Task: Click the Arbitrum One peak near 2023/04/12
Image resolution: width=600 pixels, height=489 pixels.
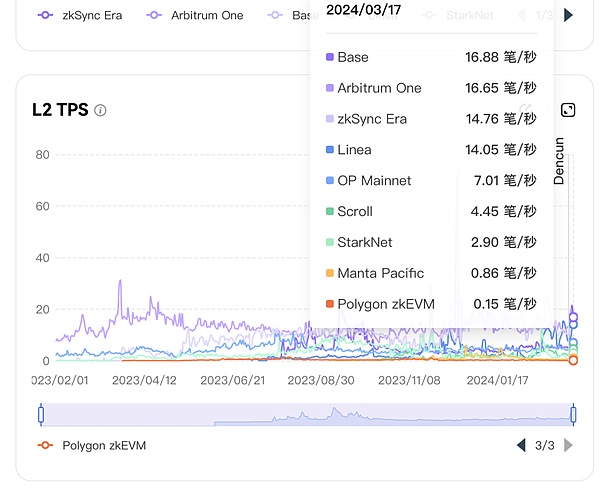Action: click(120, 281)
